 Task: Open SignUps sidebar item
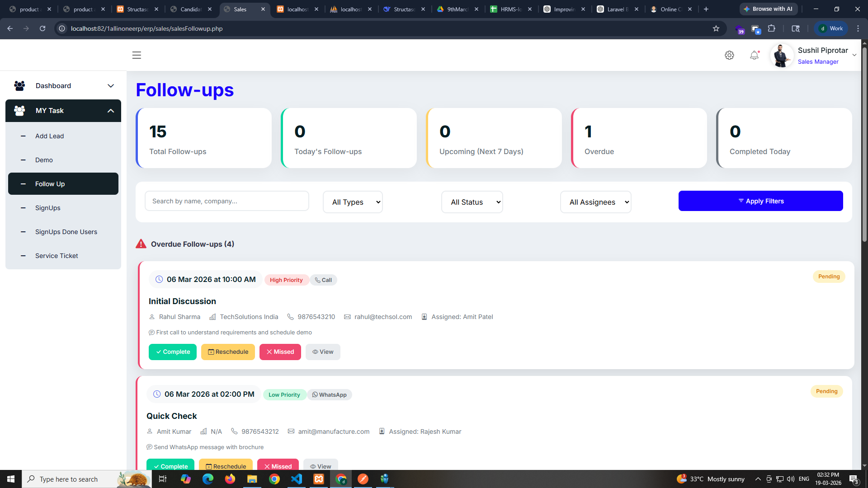(63, 208)
